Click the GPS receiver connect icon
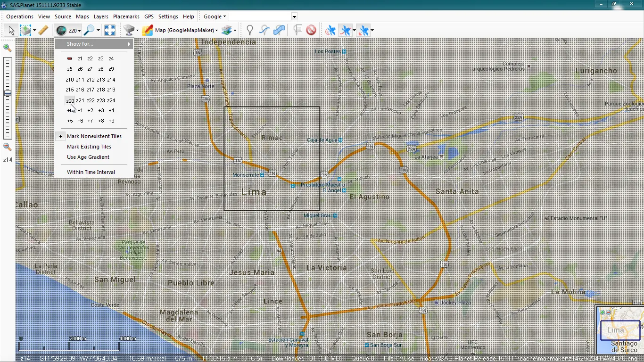Image resolution: width=644 pixels, height=362 pixels. click(330, 30)
